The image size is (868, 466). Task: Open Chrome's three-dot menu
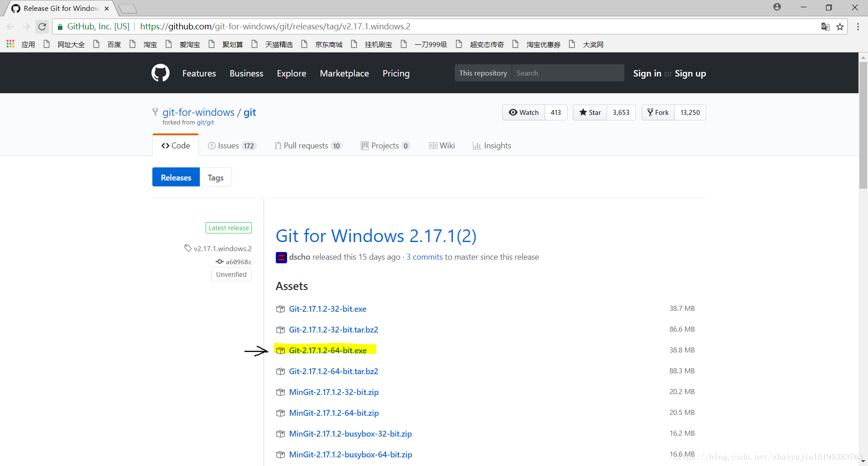click(x=858, y=27)
